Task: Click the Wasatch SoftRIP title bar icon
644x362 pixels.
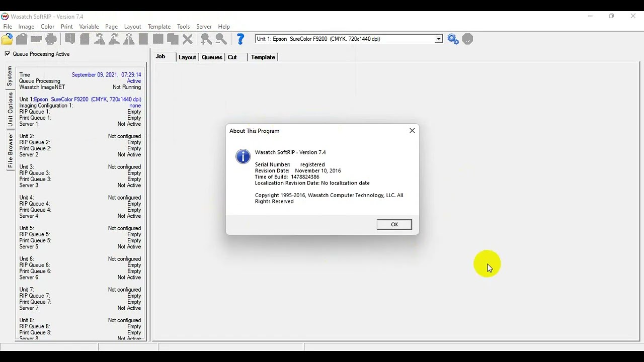Action: [x=5, y=17]
